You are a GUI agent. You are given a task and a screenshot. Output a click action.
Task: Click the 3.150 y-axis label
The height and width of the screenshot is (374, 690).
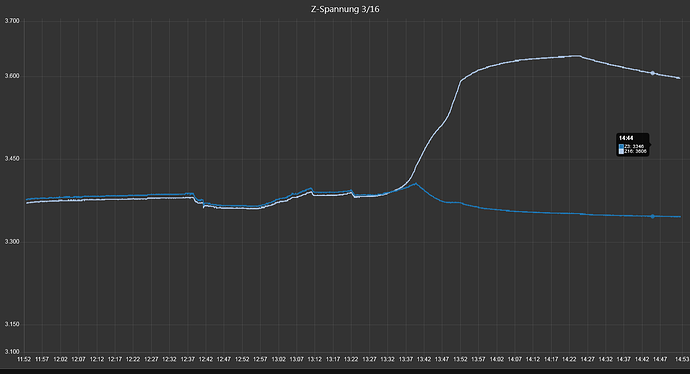point(12,324)
